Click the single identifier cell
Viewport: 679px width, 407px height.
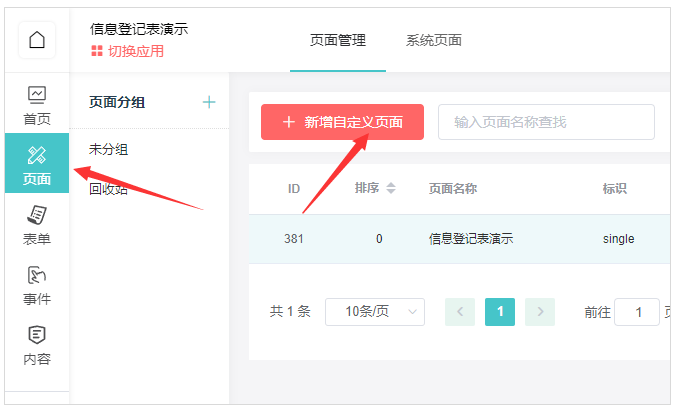tap(618, 239)
